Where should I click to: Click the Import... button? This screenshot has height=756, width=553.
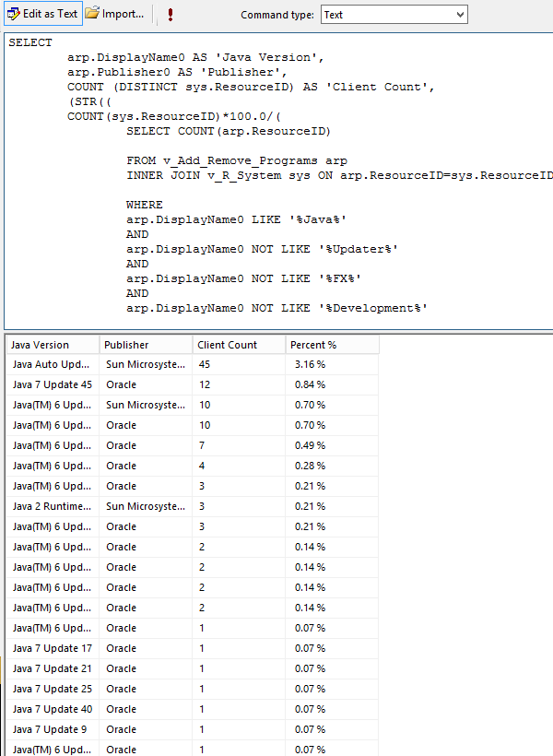[114, 14]
